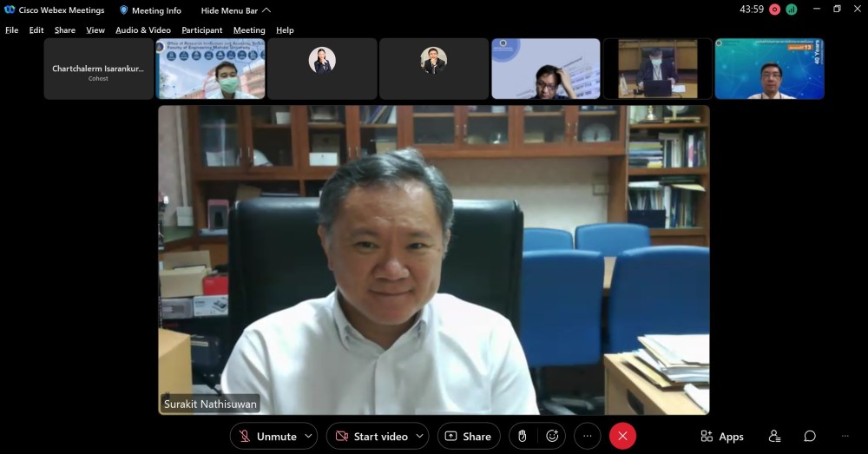Open the Chat panel

(809, 437)
